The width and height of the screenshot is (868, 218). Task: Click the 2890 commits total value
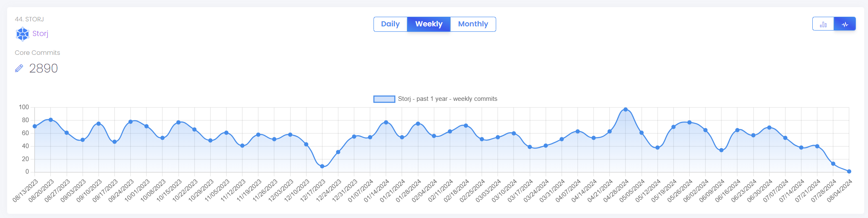pos(44,68)
